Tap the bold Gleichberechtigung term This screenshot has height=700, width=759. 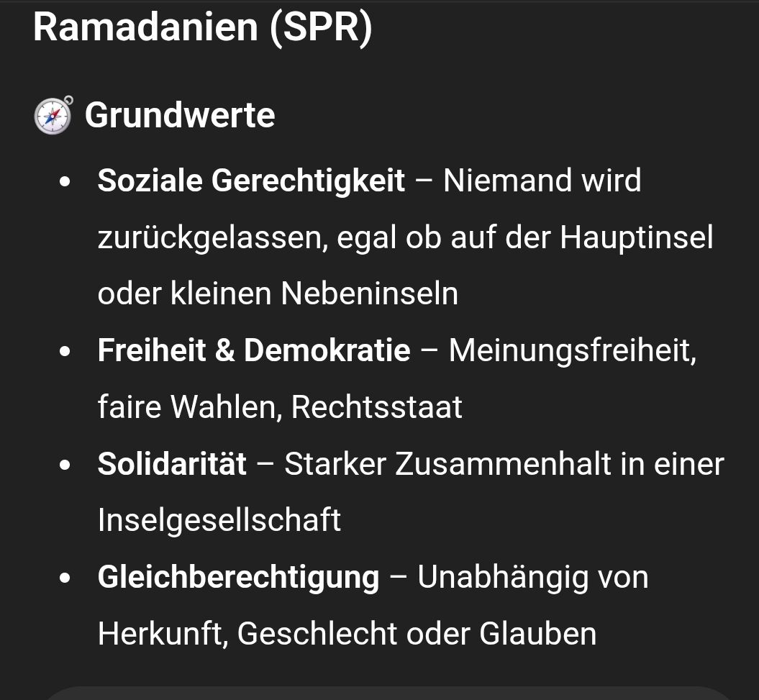click(x=238, y=578)
